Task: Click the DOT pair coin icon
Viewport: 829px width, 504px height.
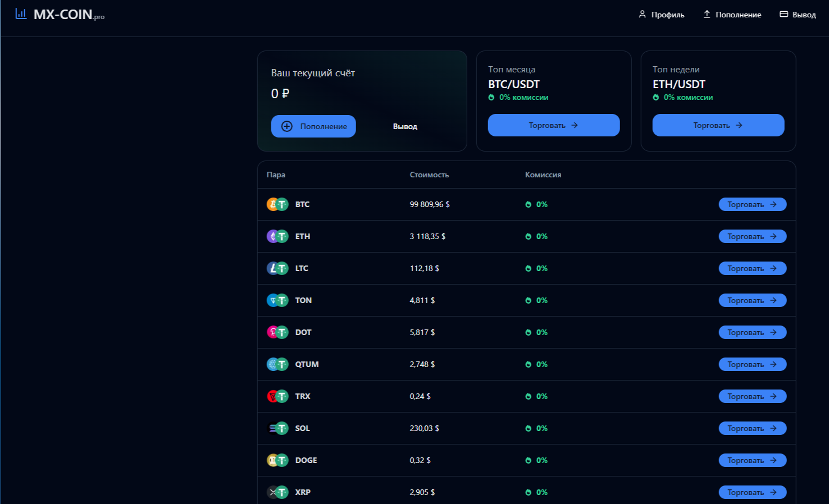Action: coord(277,332)
